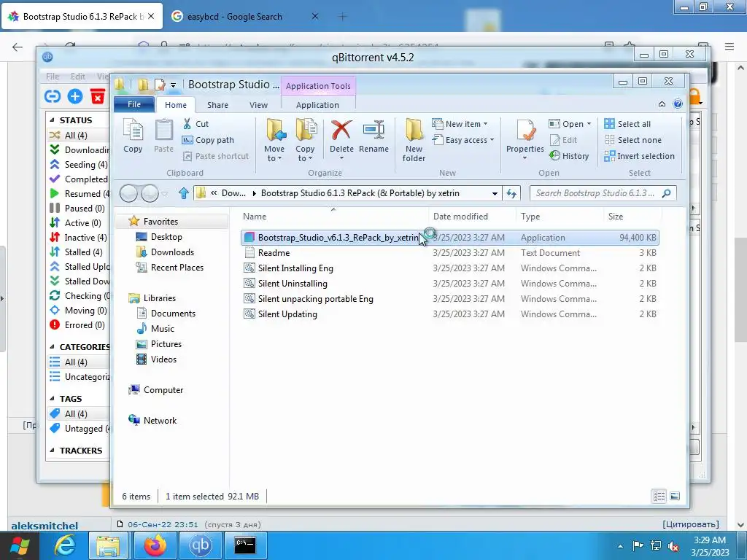Click the Rename icon

[373, 131]
